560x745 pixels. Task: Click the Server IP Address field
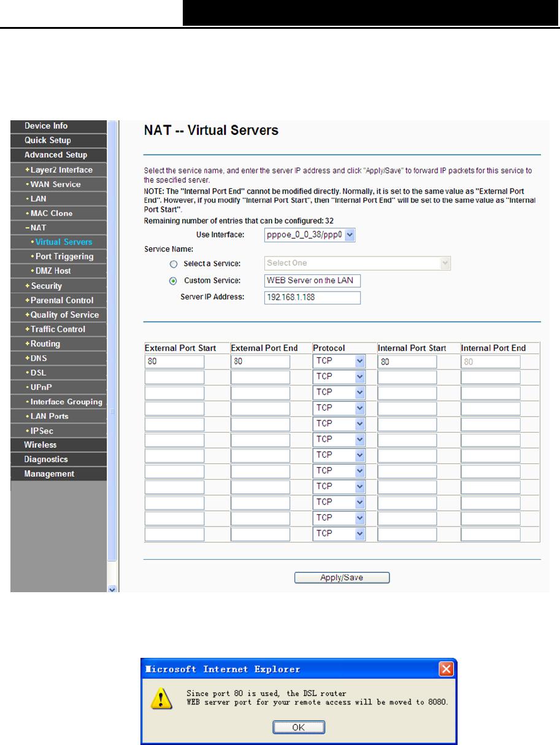[x=312, y=298]
